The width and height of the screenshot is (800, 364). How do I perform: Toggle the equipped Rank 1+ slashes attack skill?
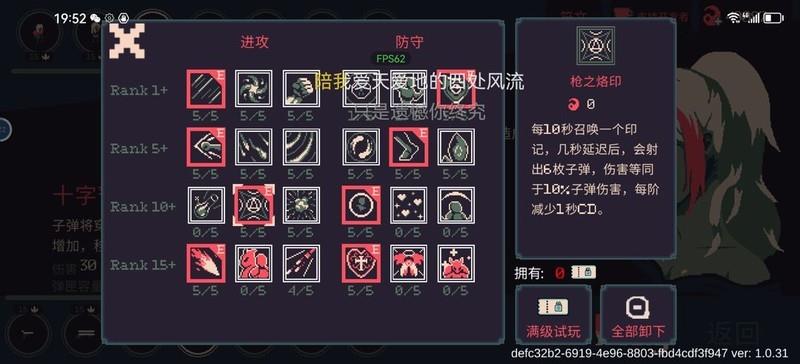pyautogui.click(x=206, y=89)
